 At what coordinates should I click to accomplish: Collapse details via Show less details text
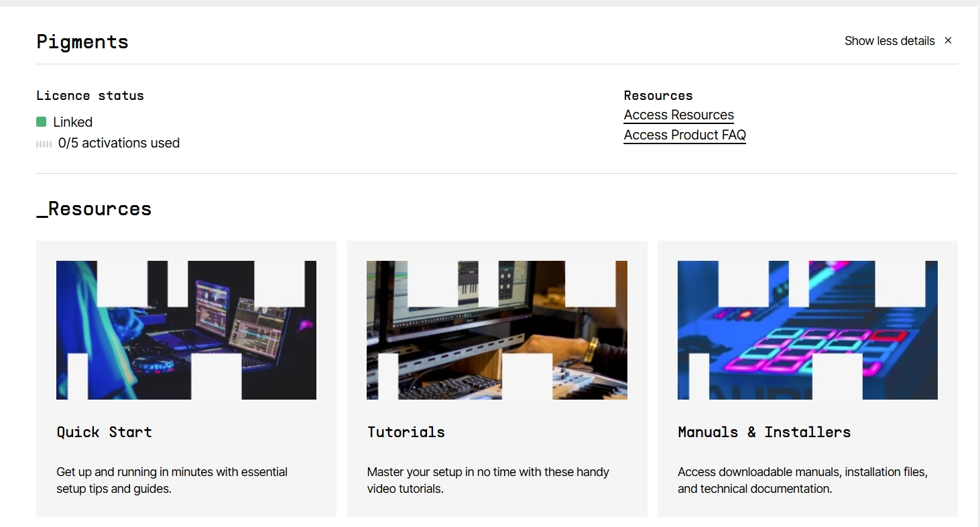point(889,41)
